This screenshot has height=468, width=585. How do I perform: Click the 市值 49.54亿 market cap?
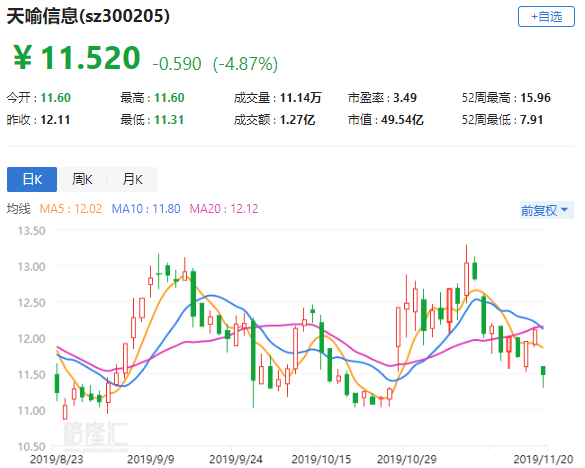click(x=386, y=120)
